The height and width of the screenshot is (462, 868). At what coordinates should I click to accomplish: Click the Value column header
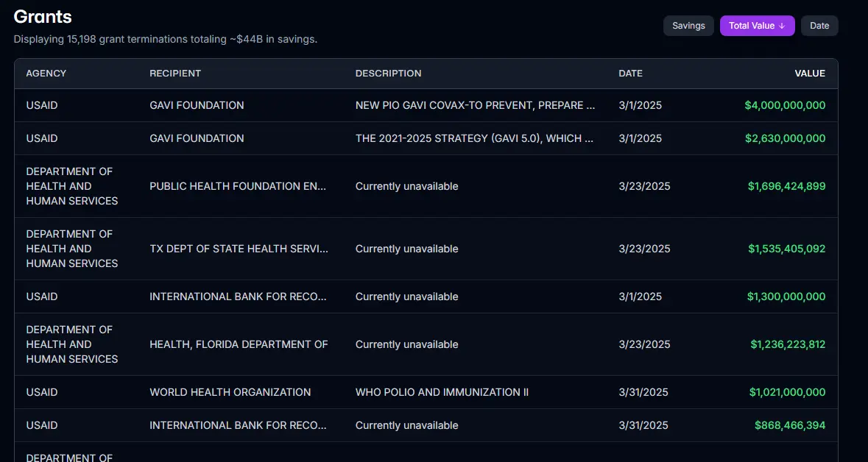coord(809,74)
